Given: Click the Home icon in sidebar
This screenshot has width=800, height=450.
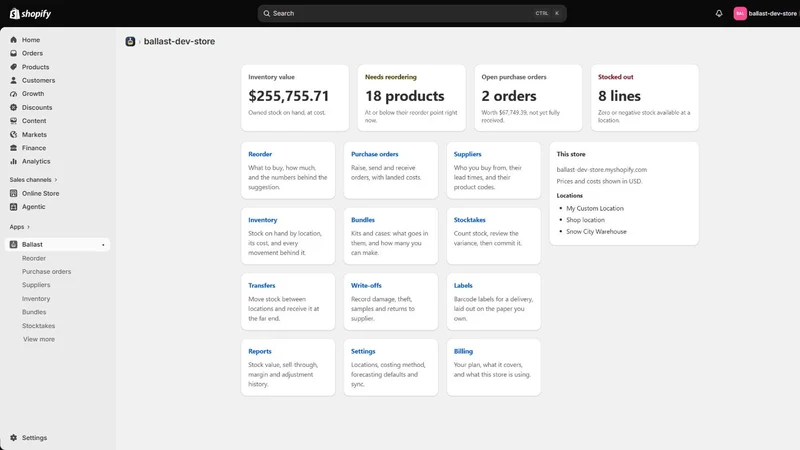Looking at the screenshot, I should [x=13, y=40].
